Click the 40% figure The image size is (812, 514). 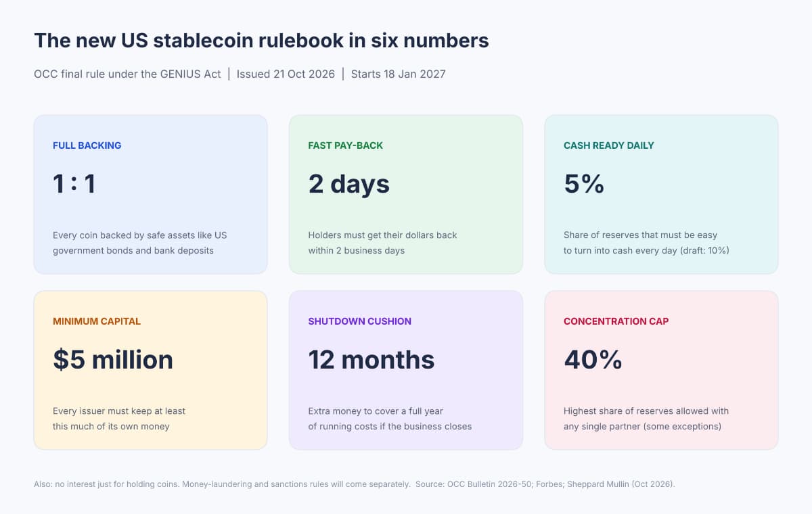tap(593, 360)
